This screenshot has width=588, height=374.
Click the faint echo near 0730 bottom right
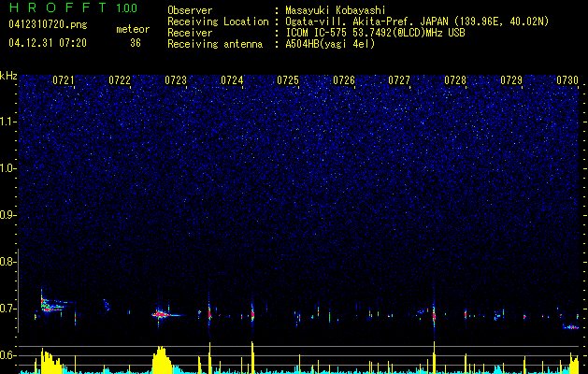pos(571,327)
